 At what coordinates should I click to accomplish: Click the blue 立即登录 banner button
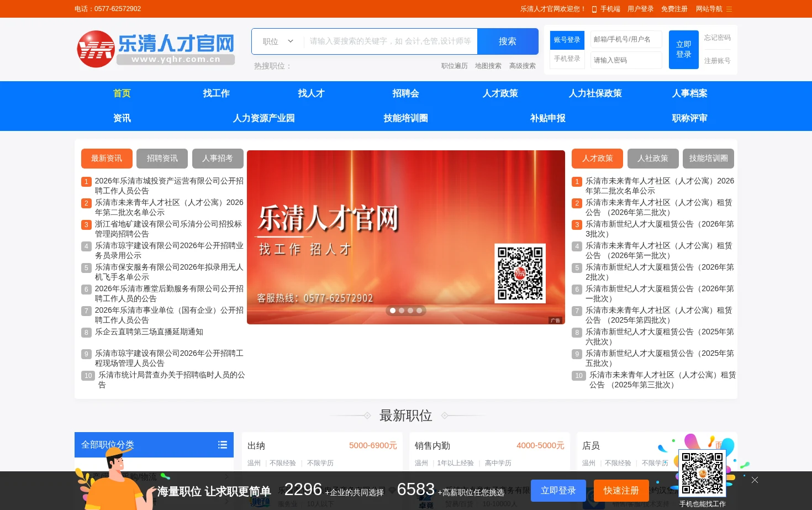click(x=558, y=491)
